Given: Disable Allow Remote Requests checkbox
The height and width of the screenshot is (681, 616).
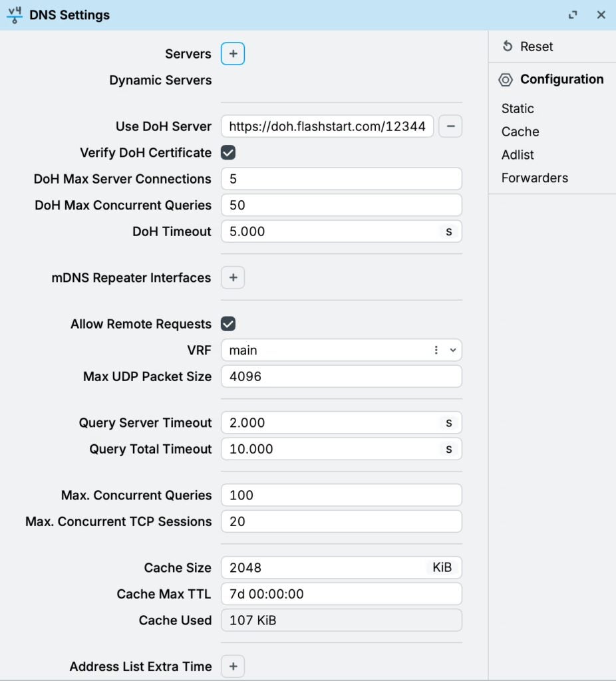Looking at the screenshot, I should 228,324.
